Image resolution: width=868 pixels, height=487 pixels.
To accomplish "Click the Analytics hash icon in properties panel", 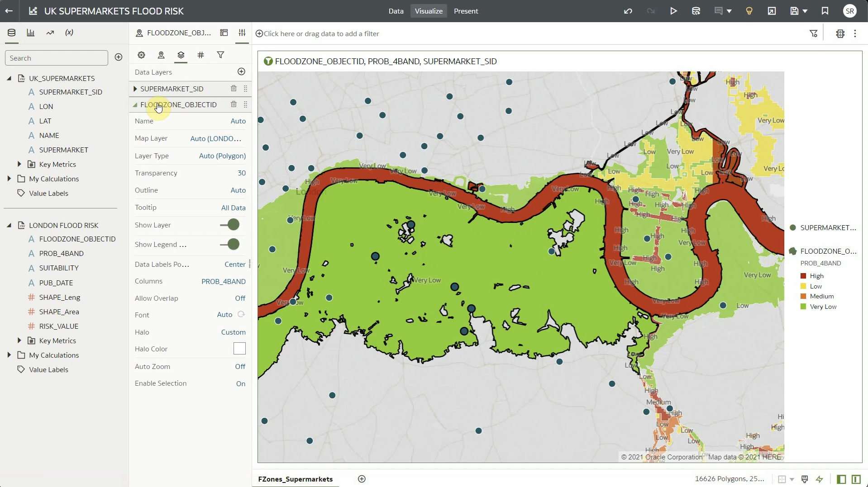I will click(x=200, y=55).
